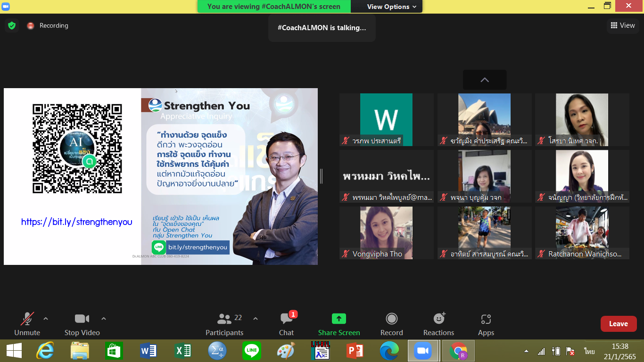Switch to Chrome from the taskbar
The height and width of the screenshot is (362, 644).
click(x=458, y=351)
